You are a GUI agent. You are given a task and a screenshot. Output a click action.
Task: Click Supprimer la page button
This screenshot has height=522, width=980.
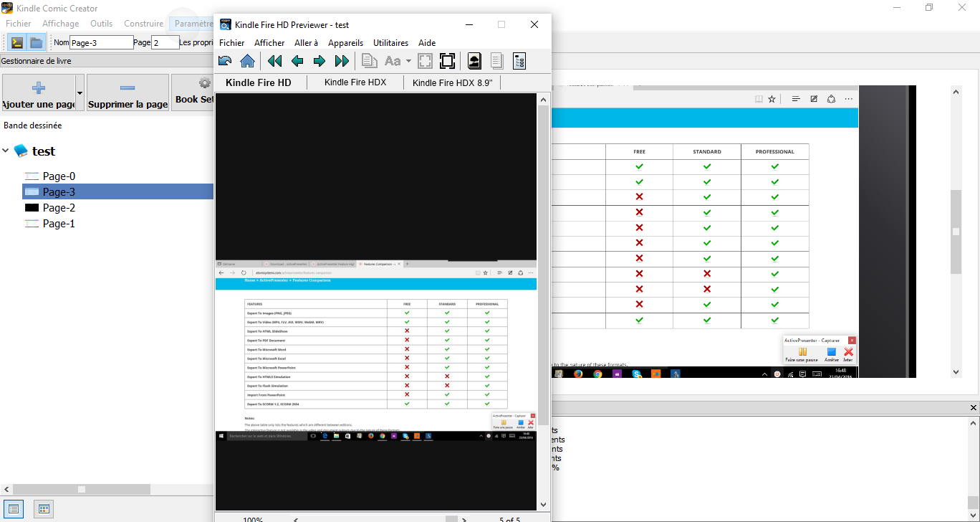128,93
